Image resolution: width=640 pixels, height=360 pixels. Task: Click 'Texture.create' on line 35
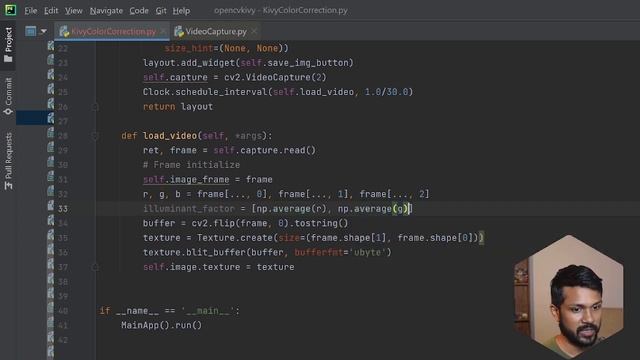coord(235,238)
